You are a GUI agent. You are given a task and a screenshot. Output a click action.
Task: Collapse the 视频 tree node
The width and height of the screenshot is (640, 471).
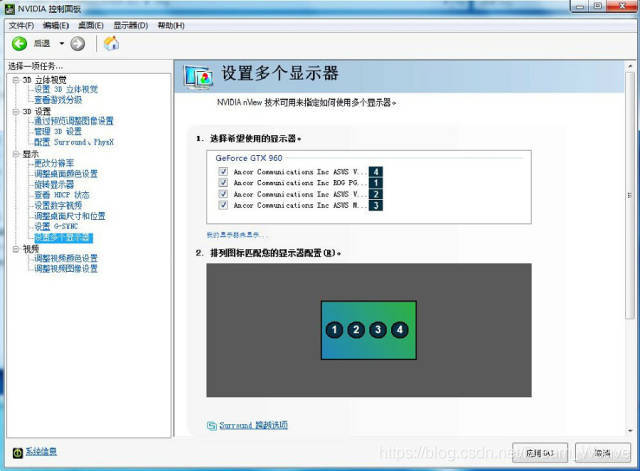coord(16,249)
